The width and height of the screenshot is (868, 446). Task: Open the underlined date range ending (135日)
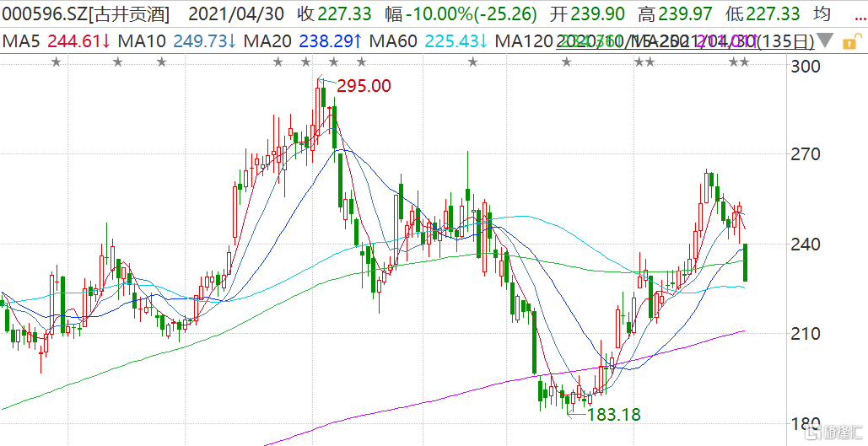pos(686,41)
